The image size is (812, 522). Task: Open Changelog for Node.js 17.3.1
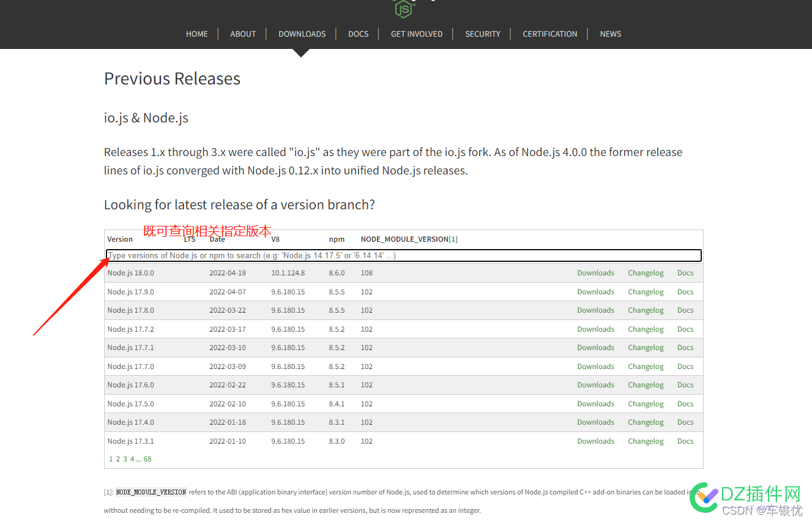(646, 441)
